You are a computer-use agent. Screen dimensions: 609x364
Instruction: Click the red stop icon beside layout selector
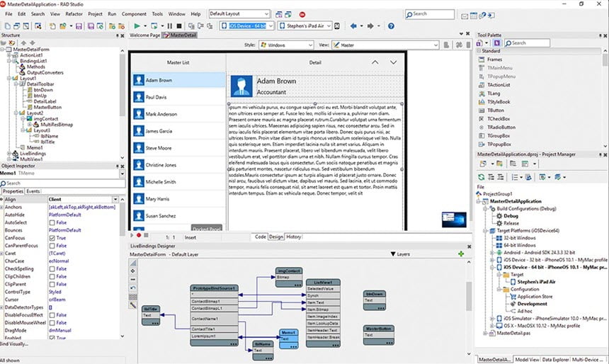coord(302,15)
